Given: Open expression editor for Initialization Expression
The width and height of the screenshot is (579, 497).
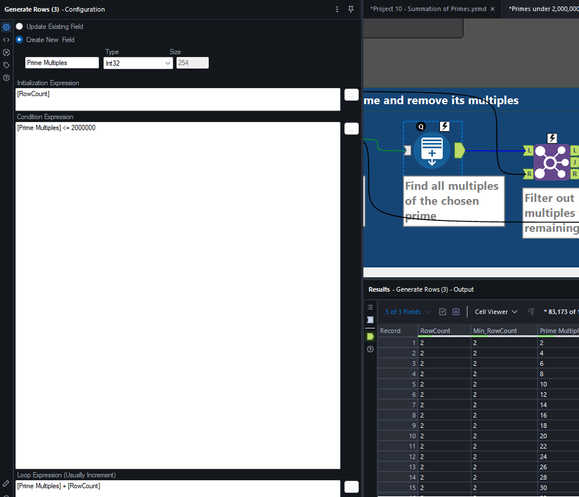Looking at the screenshot, I should 351,95.
